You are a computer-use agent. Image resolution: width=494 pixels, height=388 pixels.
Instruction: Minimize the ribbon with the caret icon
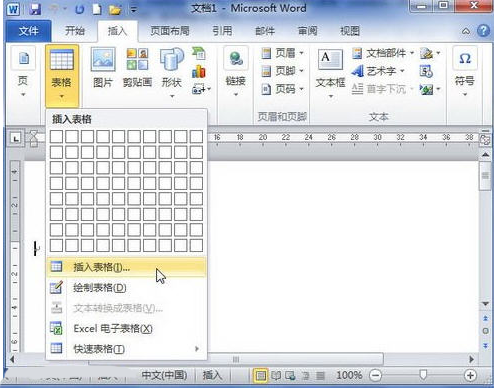466,31
